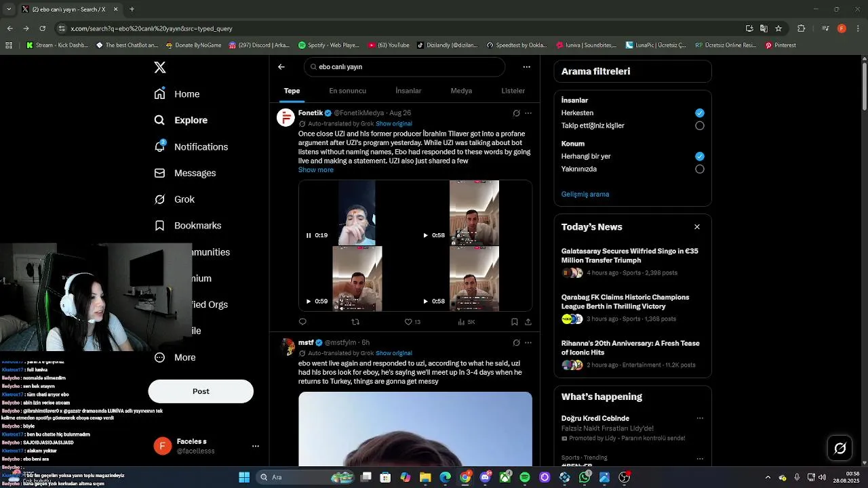
Task: Switch to the Listeler tab
Action: (513, 91)
